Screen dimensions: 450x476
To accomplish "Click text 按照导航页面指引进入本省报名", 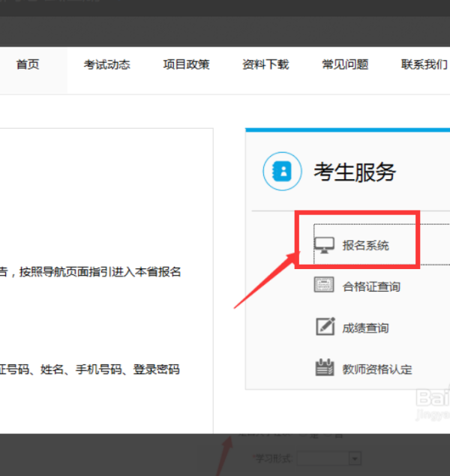I will (x=100, y=271).
